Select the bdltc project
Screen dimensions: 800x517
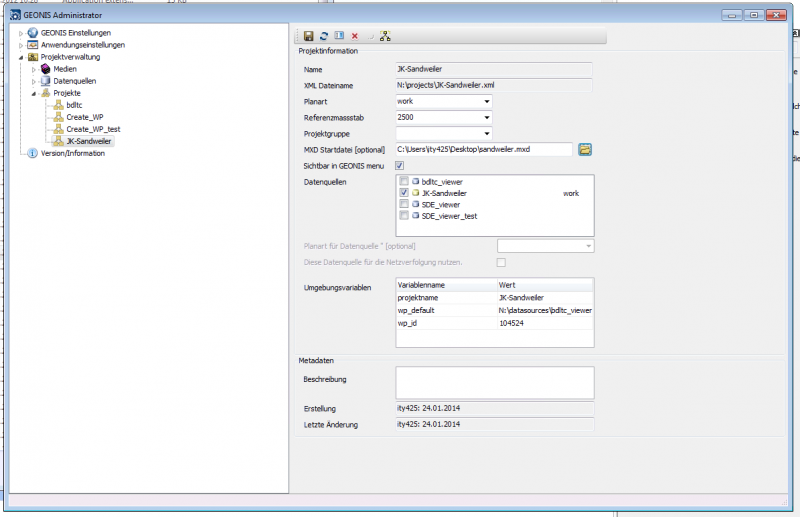(74, 105)
